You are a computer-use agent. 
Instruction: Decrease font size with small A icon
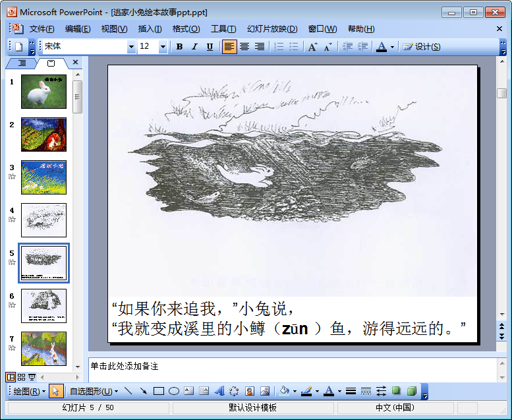[x=328, y=47]
